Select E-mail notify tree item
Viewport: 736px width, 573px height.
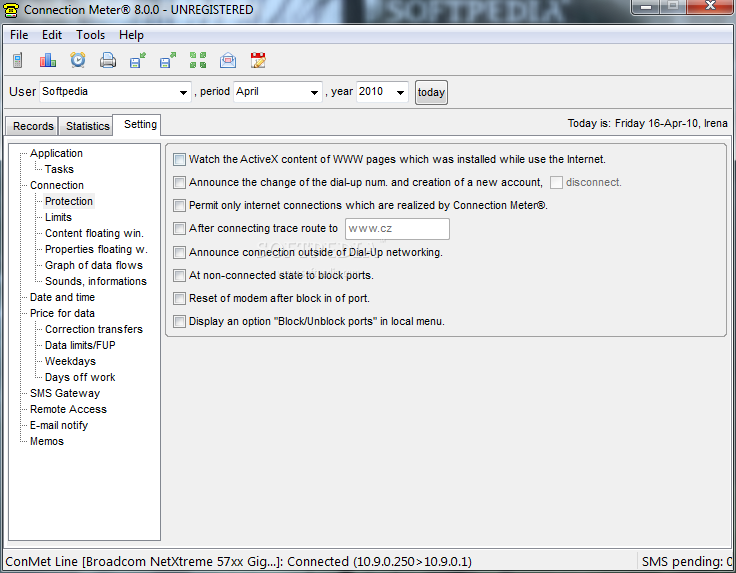click(59, 425)
